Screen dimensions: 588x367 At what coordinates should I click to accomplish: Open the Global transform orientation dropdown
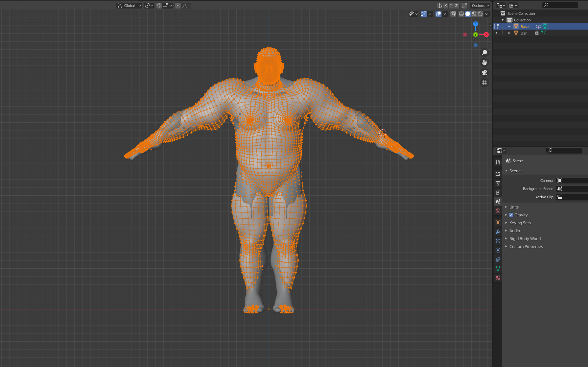click(129, 6)
